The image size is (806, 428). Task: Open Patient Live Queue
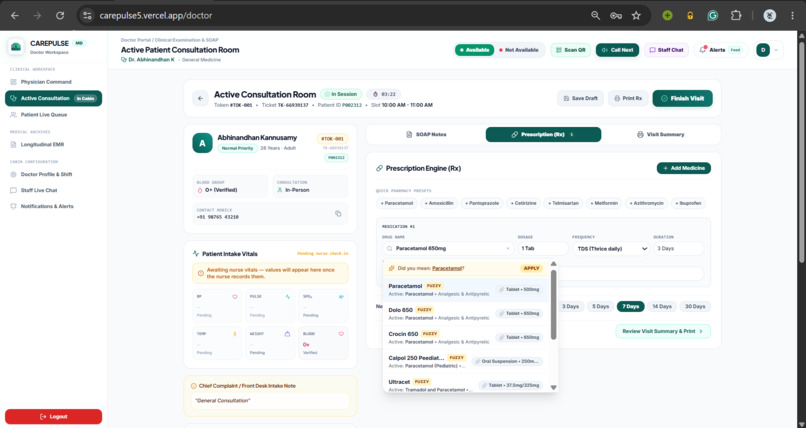[x=53, y=115]
